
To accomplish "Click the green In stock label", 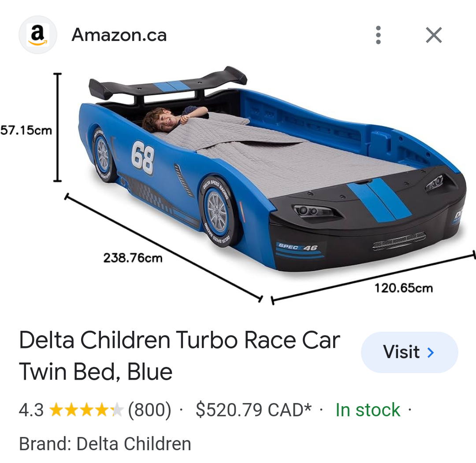I will click(368, 410).
